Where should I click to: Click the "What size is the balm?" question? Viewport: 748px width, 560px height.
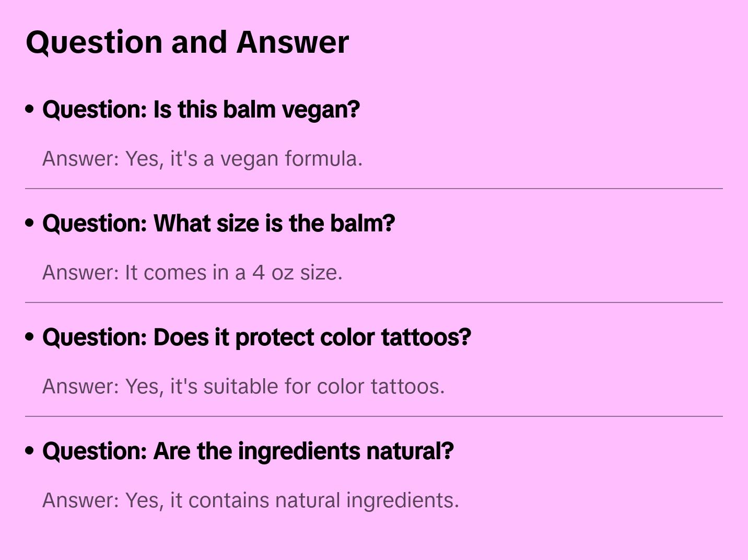[x=218, y=224]
